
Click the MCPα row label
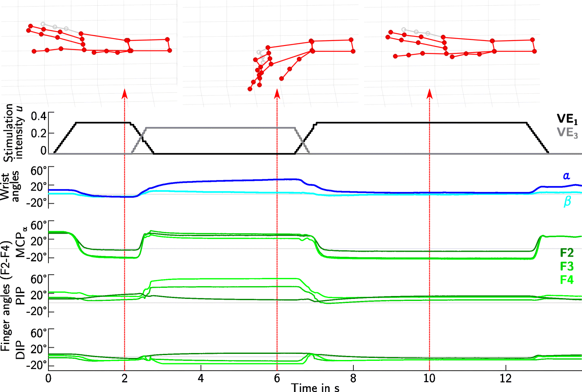click(21, 242)
